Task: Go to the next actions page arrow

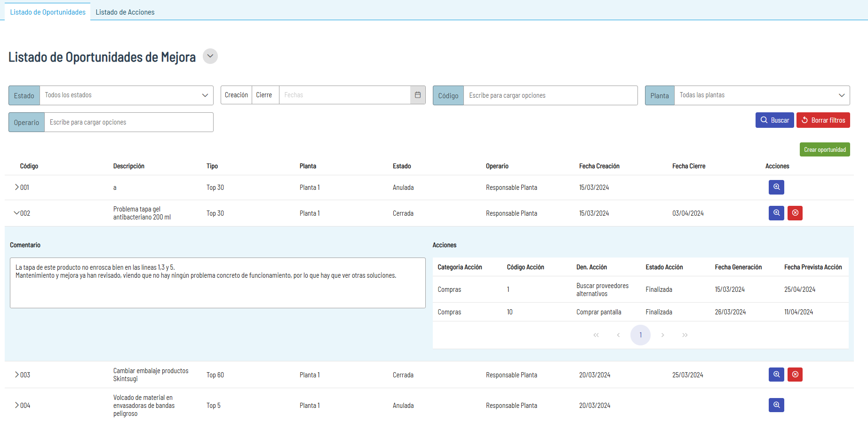Action: point(662,335)
